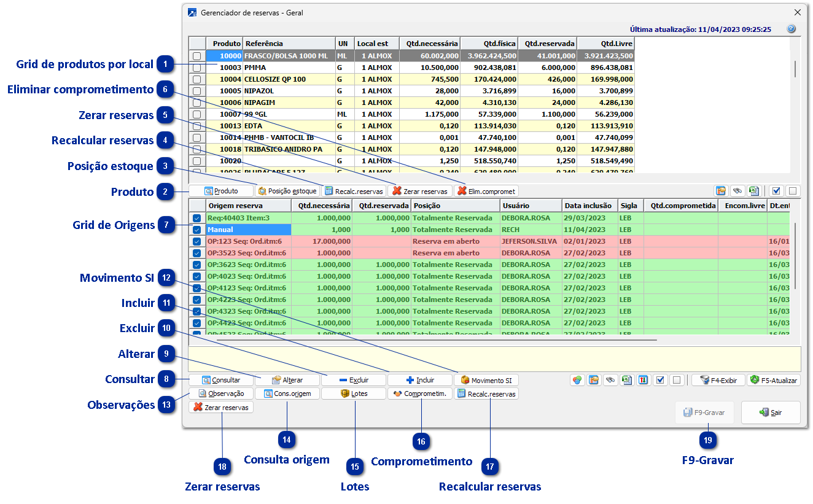Click Recalc.reservas beside Comprometim.
813x504 pixels.
pos(486,394)
